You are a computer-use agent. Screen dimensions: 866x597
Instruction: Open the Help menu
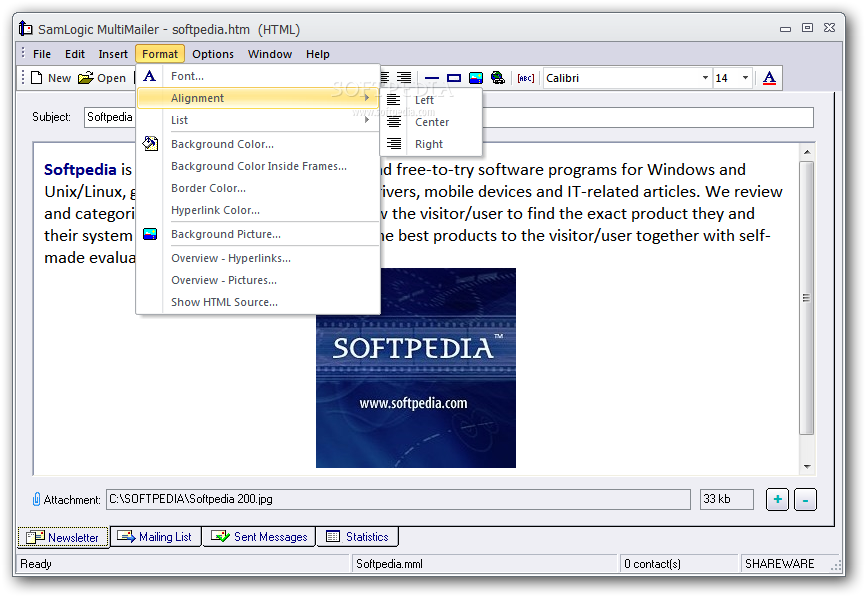(x=318, y=54)
